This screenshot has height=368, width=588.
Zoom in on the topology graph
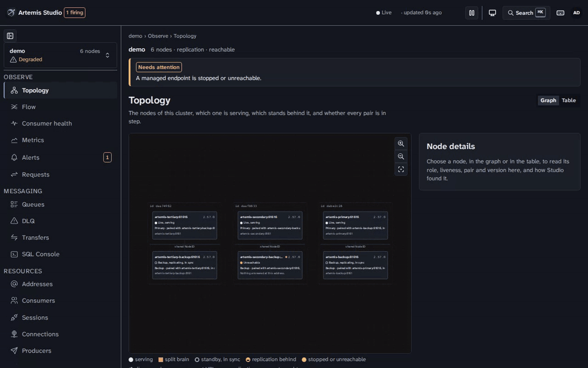click(401, 144)
